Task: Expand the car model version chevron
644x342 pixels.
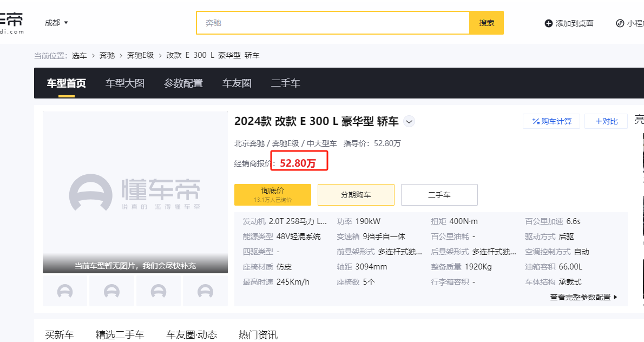Action: (409, 122)
